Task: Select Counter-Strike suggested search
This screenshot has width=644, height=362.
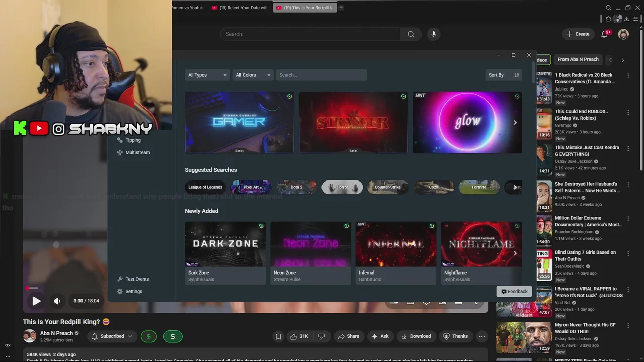Action: pos(388,187)
